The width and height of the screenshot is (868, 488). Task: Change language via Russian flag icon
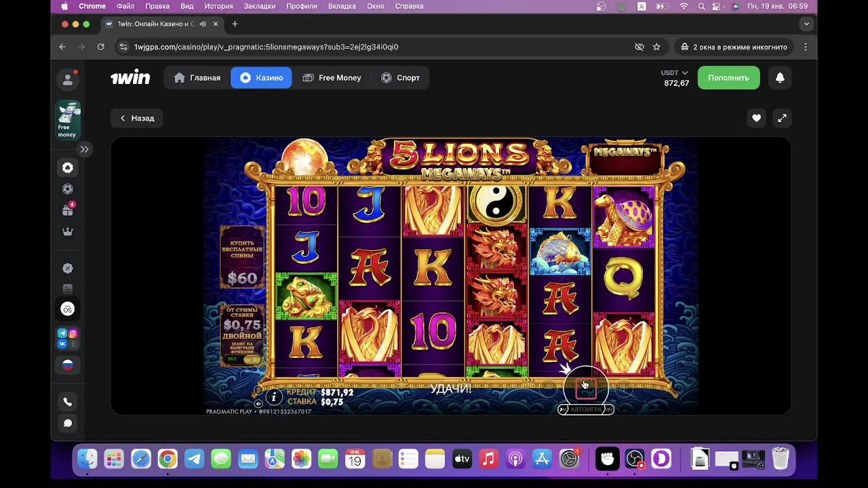click(68, 365)
